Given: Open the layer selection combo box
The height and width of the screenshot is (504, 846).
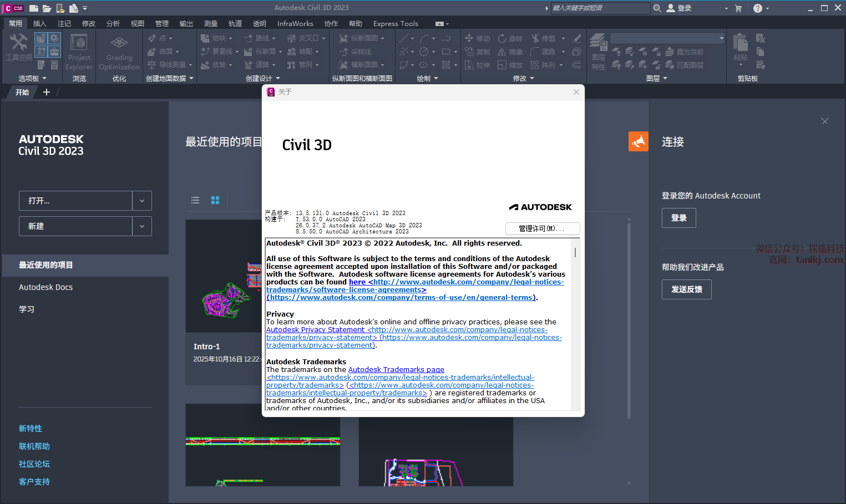Looking at the screenshot, I should [667, 38].
